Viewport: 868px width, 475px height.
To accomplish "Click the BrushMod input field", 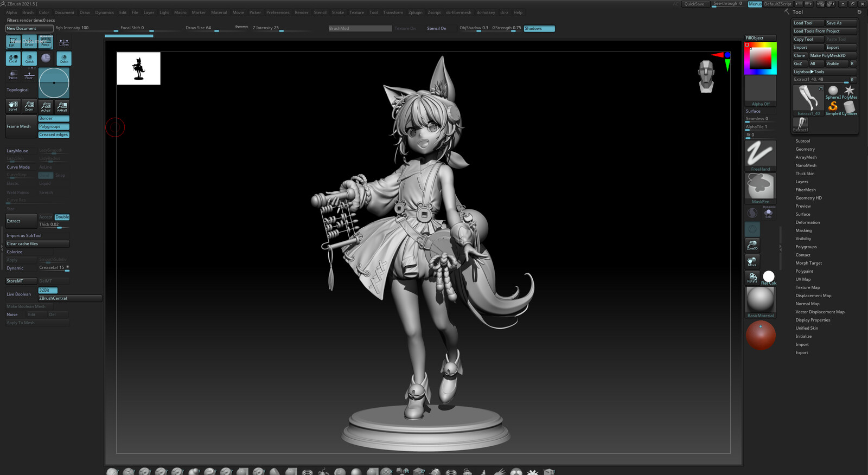I will click(360, 28).
